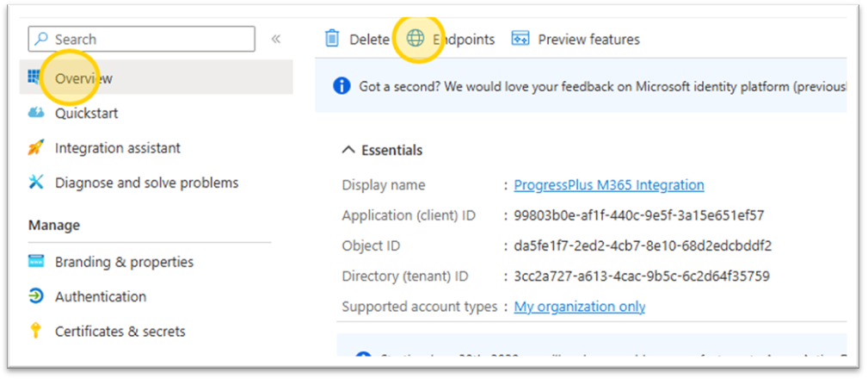
Task: Select the Authentication icon in sidebar
Action: point(36,296)
